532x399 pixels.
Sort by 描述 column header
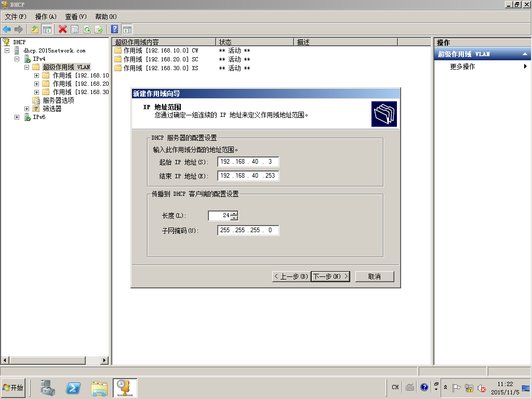tap(345, 42)
